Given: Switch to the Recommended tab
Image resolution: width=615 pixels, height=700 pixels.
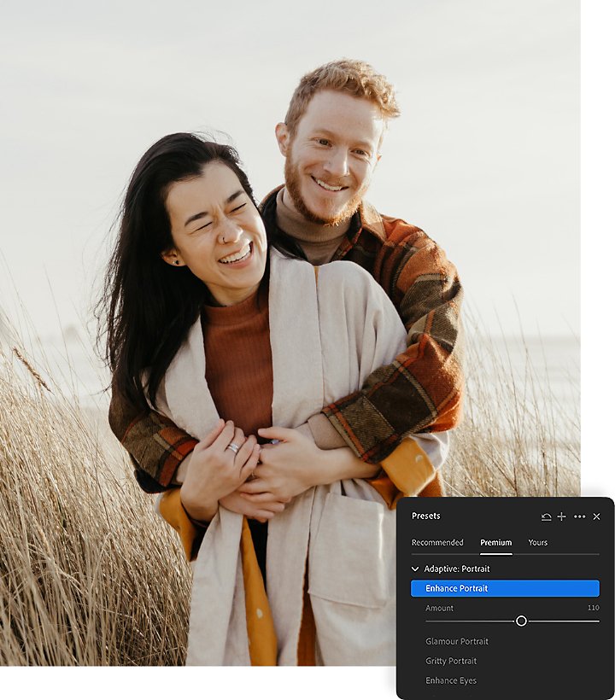Looking at the screenshot, I should pyautogui.click(x=437, y=542).
